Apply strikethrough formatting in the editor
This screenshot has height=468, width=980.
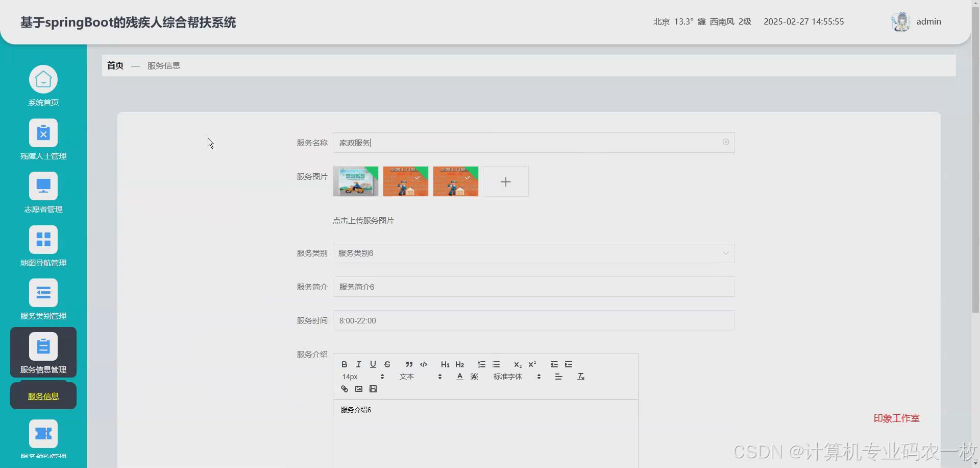click(387, 364)
